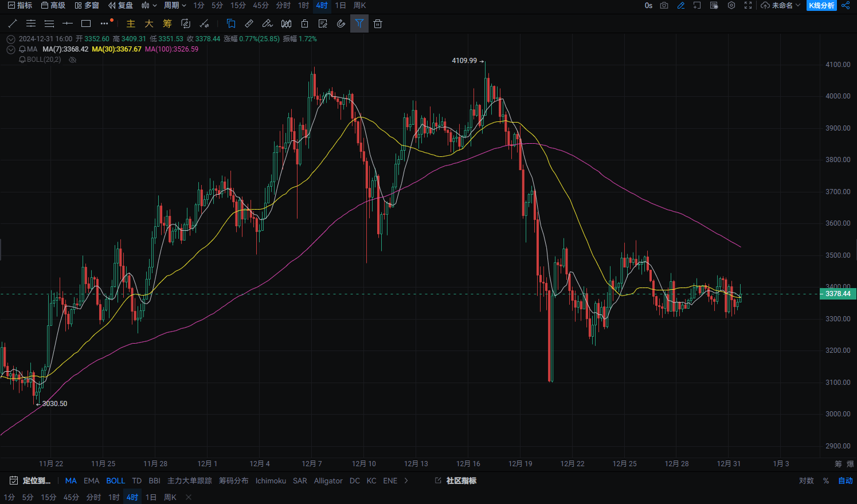Expand the 未命名 layout dropdown

pyautogui.click(x=781, y=5)
